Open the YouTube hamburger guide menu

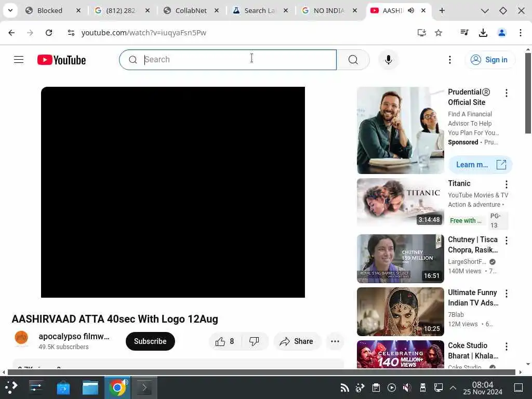pyautogui.click(x=19, y=60)
